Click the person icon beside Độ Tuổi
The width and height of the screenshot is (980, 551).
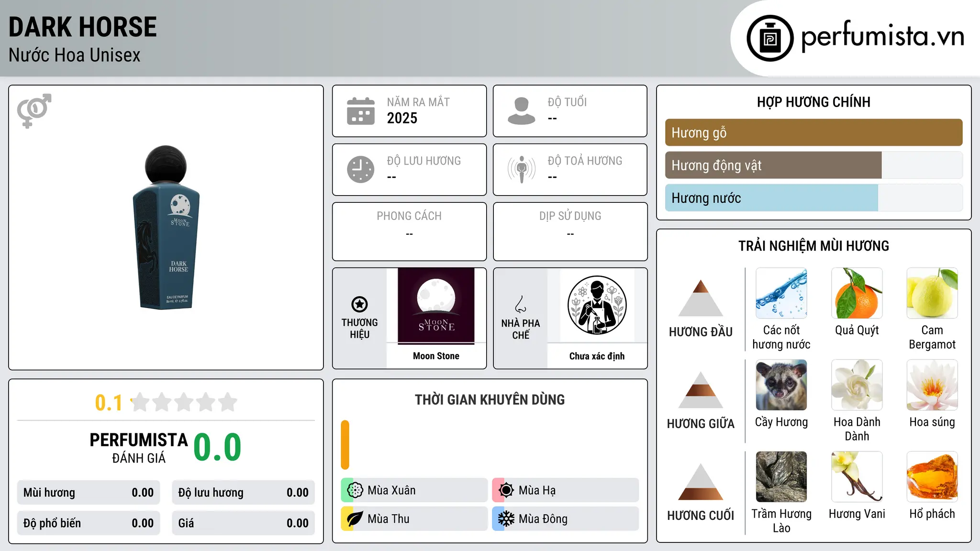point(522,111)
